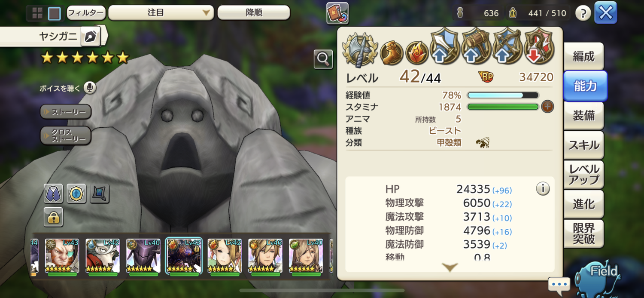
Task: Switch to grid view layout
Action: [37, 13]
